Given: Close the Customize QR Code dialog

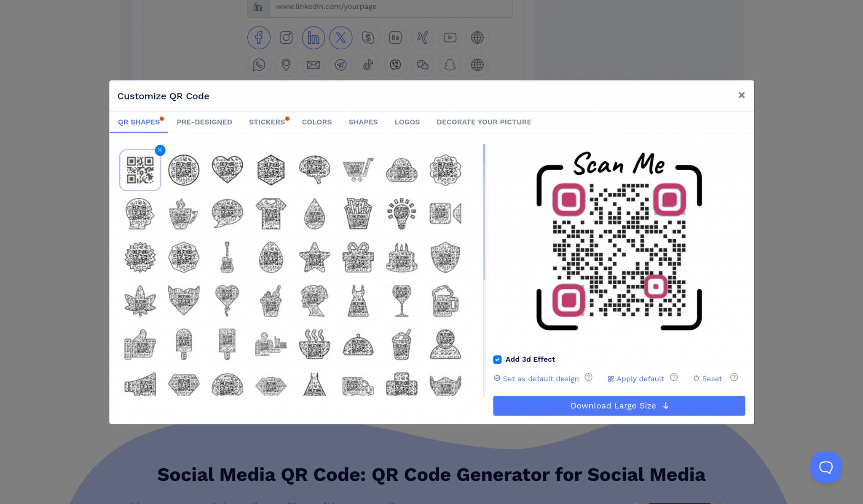Looking at the screenshot, I should [x=741, y=95].
